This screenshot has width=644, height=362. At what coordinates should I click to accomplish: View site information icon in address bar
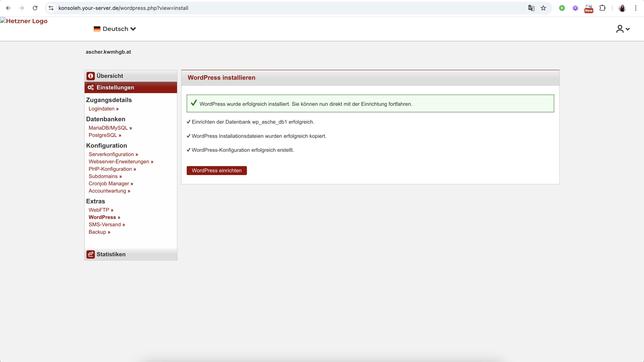tap(51, 8)
